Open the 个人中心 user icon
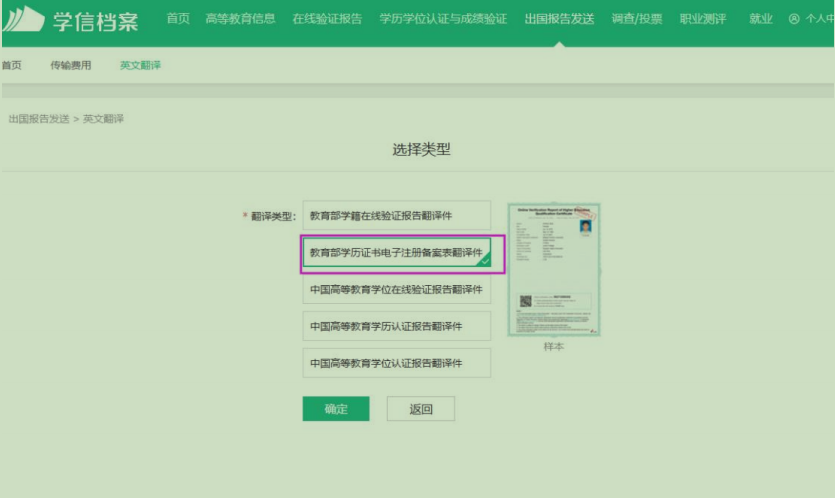Image resolution: width=835 pixels, height=498 pixels. pyautogui.click(x=795, y=19)
